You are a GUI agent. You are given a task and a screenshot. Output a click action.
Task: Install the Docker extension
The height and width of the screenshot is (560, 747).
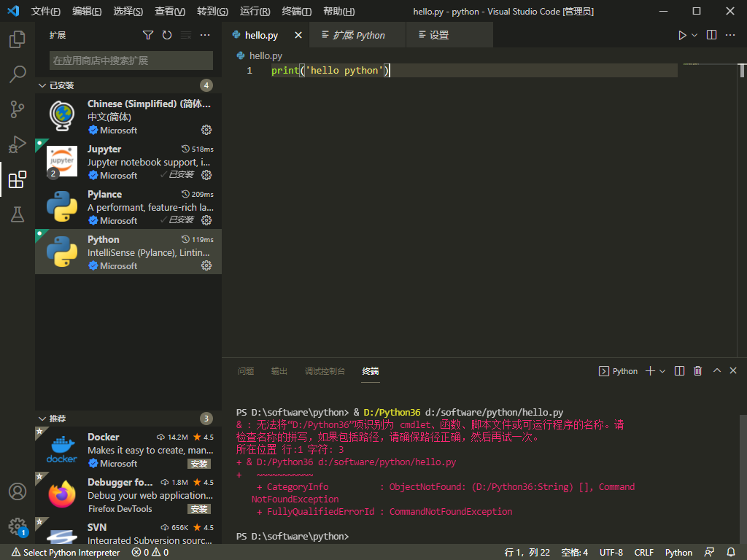tap(198, 464)
